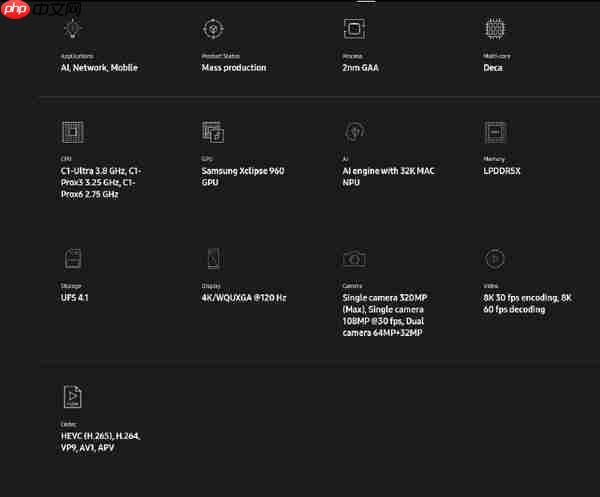600x497 pixels.
Task: Click the Multi-core chip icon
Action: coord(494,28)
